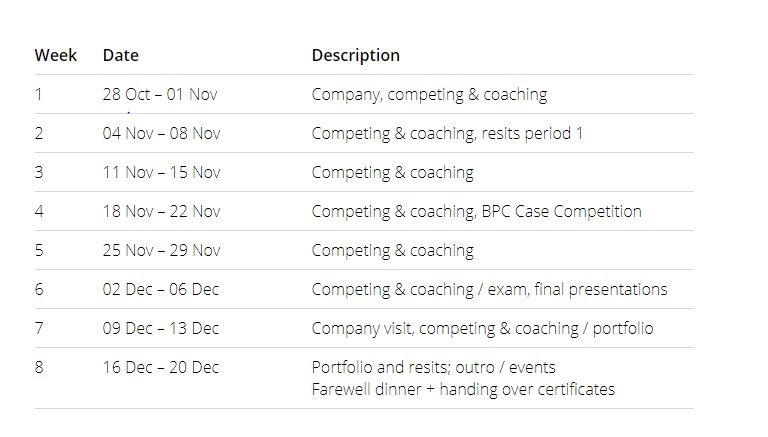Select the 02 Dec – 06 Dec date
Image resolution: width=768 pixels, height=437 pixels.
(161, 290)
